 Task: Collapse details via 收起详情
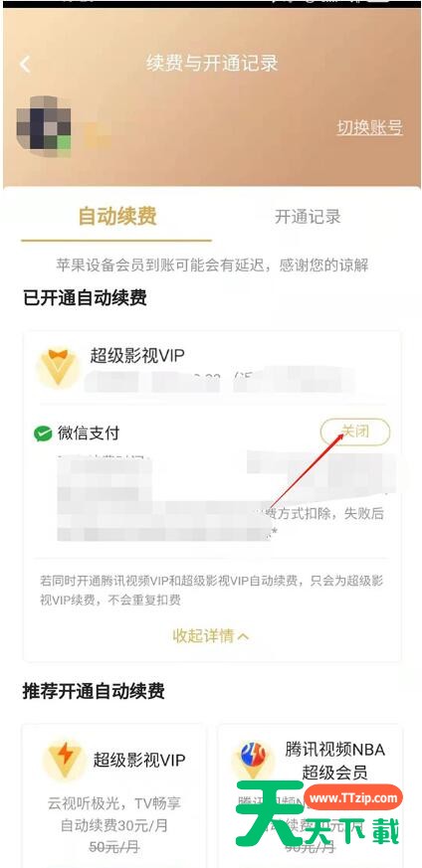point(203,635)
